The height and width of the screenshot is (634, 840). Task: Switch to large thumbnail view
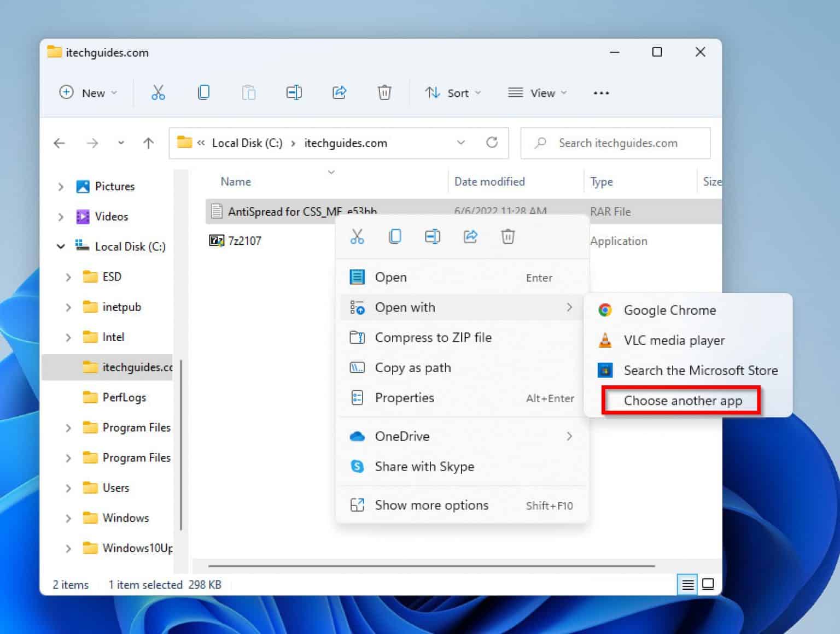(x=708, y=584)
